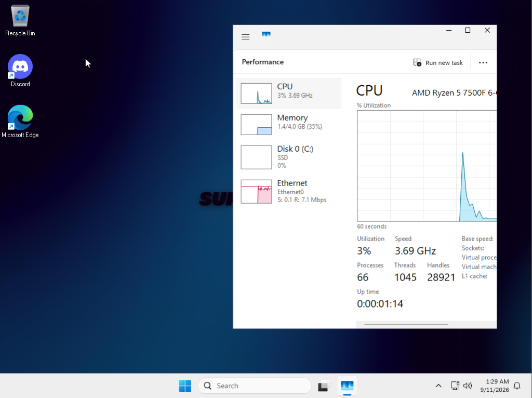Click the Disk 0 mini graph thumbnail

coord(256,157)
